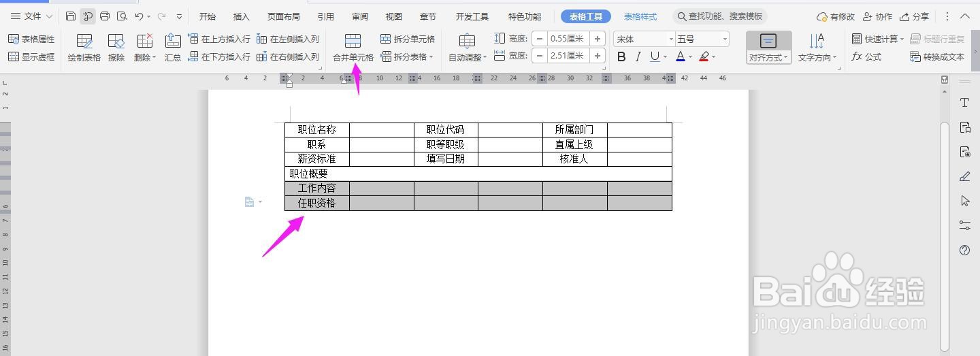
Task: Switch to the 章节 tab
Action: [x=428, y=16]
